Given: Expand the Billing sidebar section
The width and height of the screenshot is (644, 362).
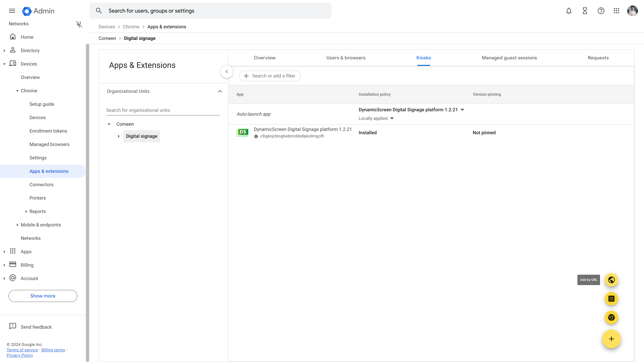Looking at the screenshot, I should coord(4,265).
